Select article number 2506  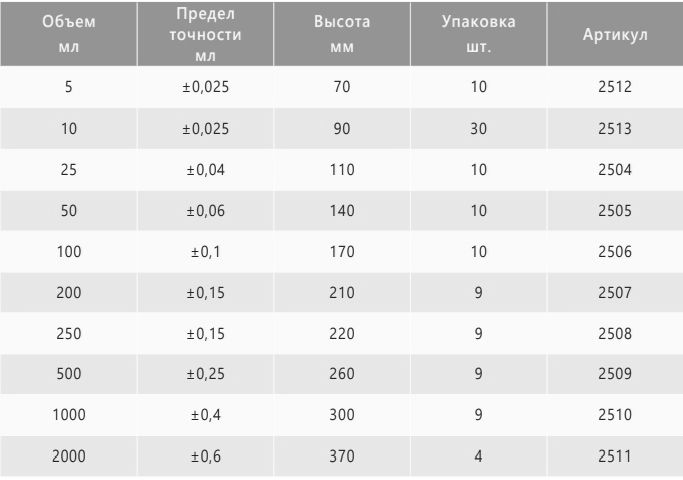pyautogui.click(x=615, y=252)
